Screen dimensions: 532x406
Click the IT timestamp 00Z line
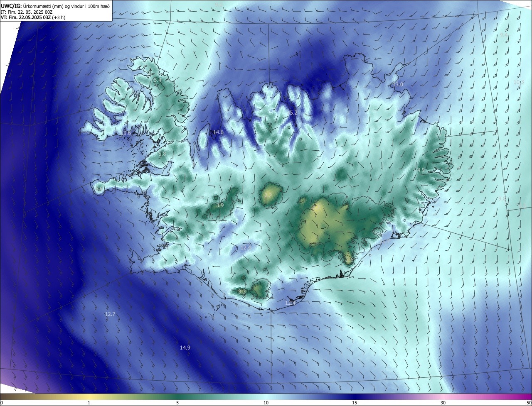[27, 12]
